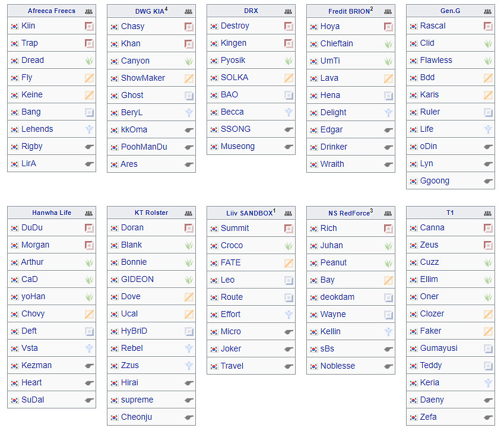Open the Liiv SANDBOX team link
The width and height of the screenshot is (504, 431).
tap(249, 213)
